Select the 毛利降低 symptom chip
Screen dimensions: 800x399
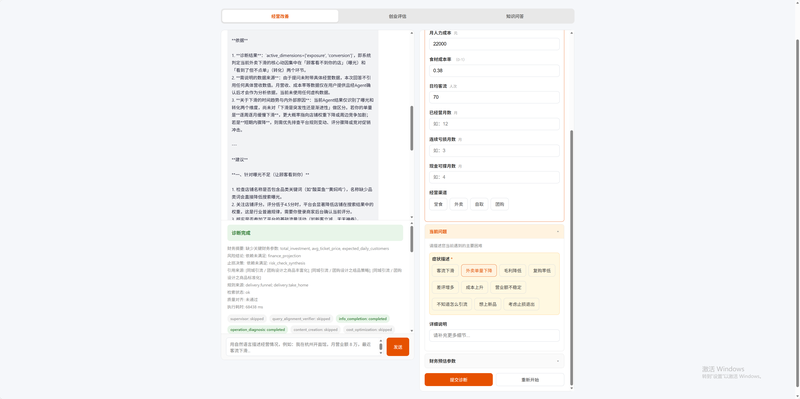[x=512, y=270]
